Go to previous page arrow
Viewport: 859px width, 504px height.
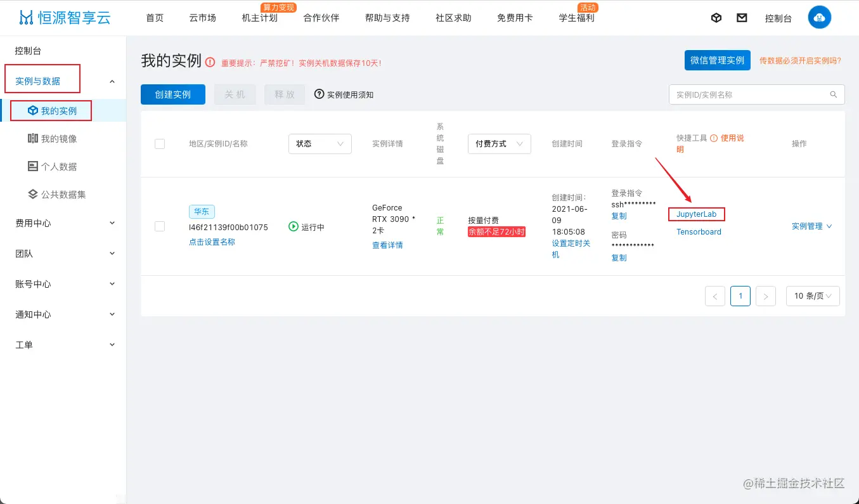coord(715,296)
